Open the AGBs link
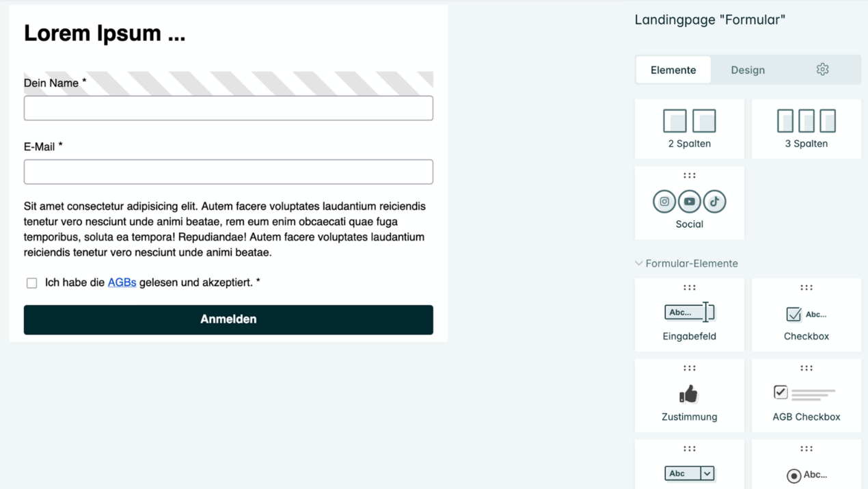Screen dimensions: 868x489 click(x=122, y=282)
